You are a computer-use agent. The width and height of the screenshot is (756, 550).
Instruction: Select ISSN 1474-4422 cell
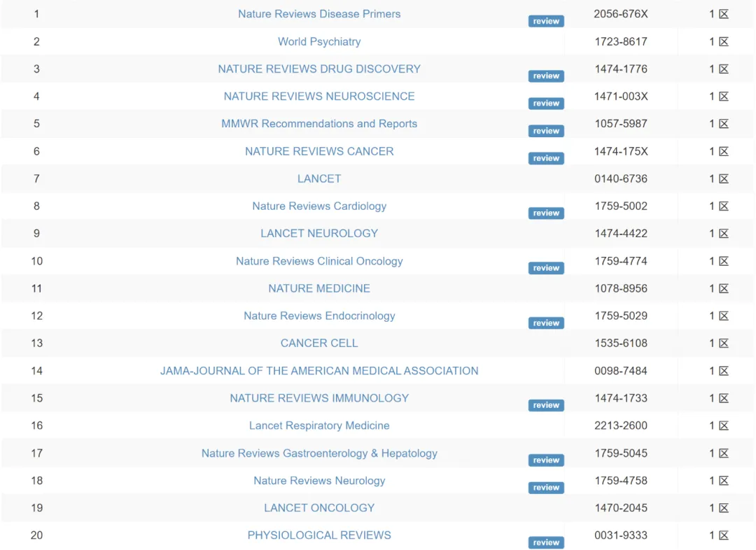[x=621, y=234]
